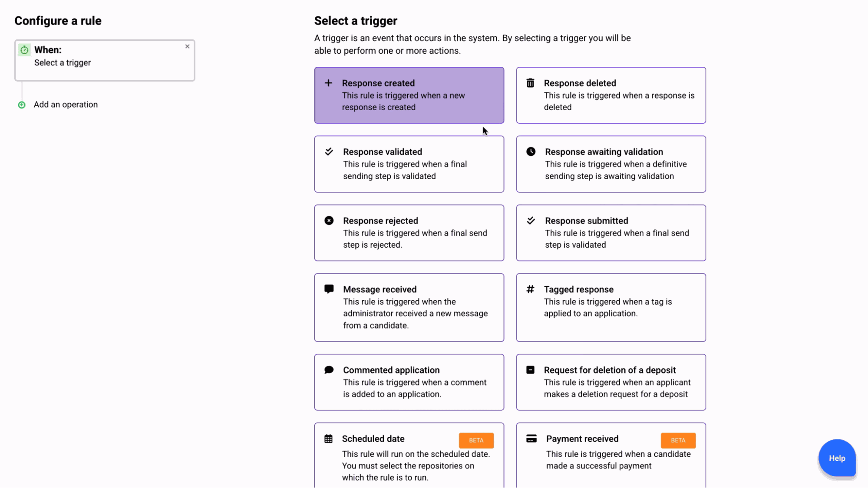Click the minus-square icon on deletion request
Screen dimensions: 868x488
click(x=530, y=370)
